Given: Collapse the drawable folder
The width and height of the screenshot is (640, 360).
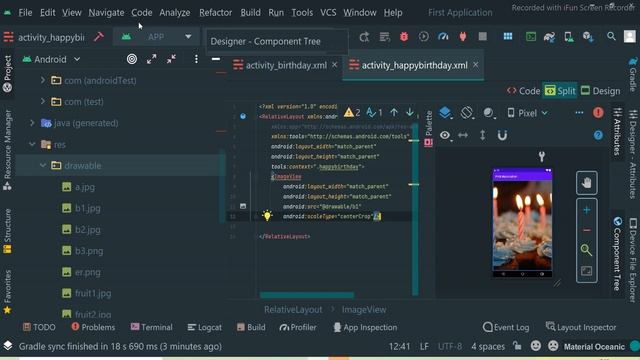Looking at the screenshot, I should coord(42,165).
